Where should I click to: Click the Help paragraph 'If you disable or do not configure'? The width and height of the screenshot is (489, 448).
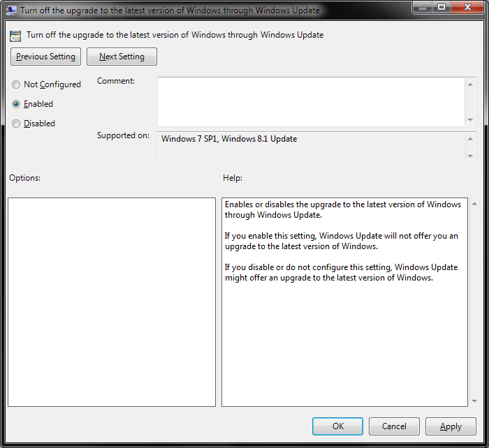pos(341,273)
